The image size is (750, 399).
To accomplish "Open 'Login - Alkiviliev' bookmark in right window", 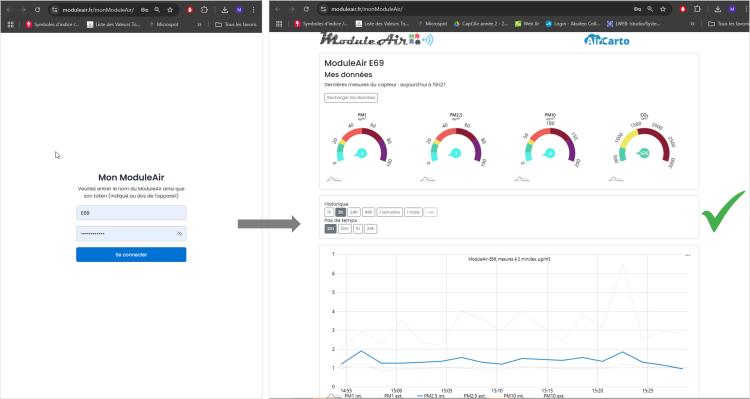I will point(572,23).
